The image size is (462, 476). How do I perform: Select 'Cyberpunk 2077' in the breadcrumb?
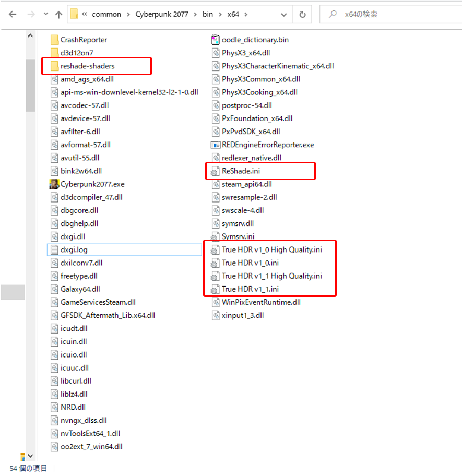pos(162,14)
